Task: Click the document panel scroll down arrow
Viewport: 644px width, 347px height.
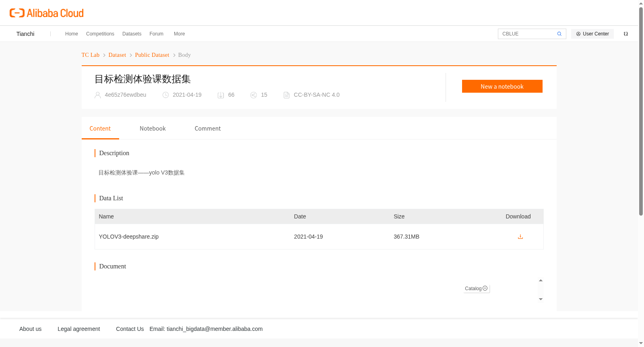Action: pyautogui.click(x=541, y=299)
